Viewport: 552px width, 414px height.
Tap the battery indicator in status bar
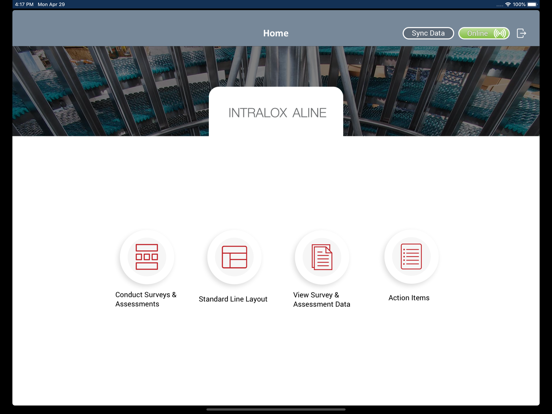pos(533,4)
